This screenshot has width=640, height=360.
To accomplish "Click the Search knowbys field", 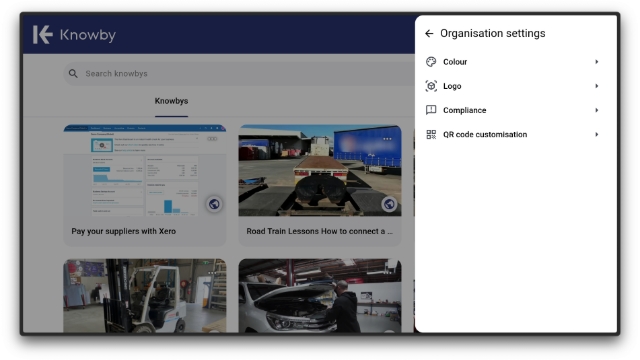I will tap(239, 73).
